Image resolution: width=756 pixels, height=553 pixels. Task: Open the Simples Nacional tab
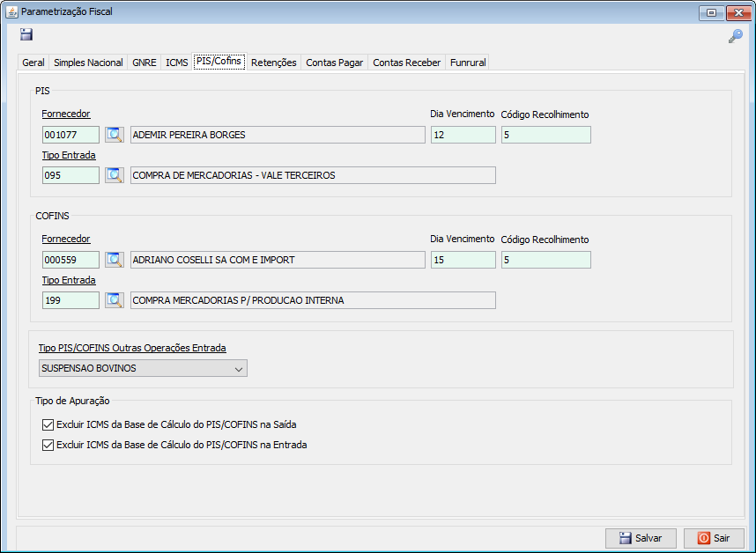tap(88, 63)
